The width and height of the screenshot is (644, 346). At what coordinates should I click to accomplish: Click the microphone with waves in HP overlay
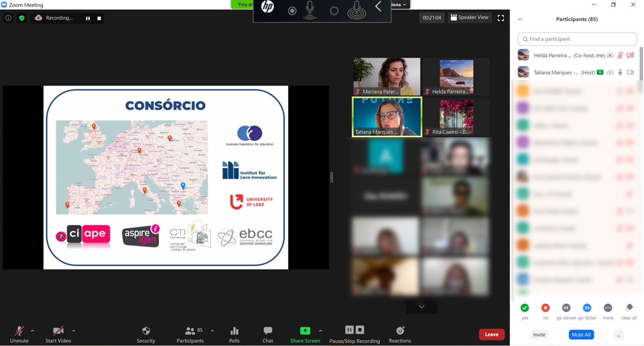pyautogui.click(x=356, y=10)
